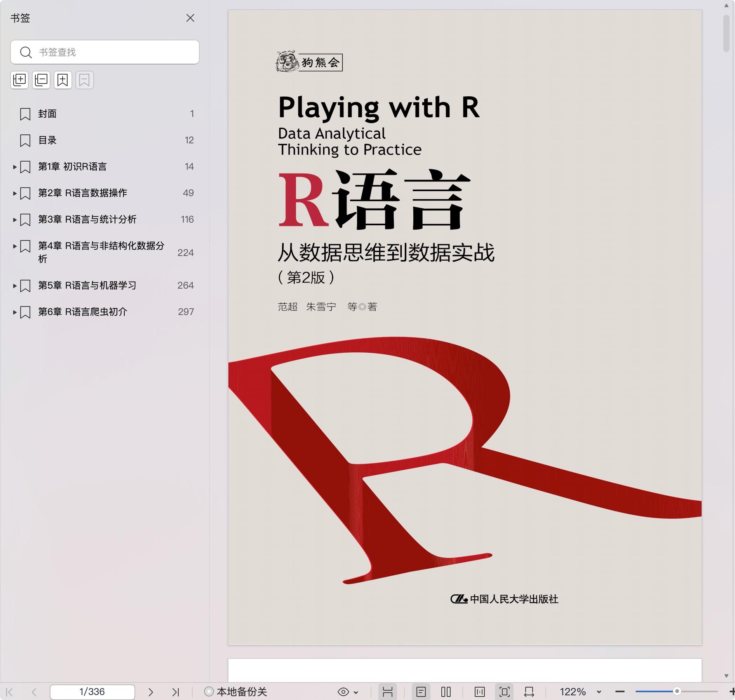Image resolution: width=735 pixels, height=700 pixels.
Task: Open the 122% zoom level dropdown
Action: [599, 692]
